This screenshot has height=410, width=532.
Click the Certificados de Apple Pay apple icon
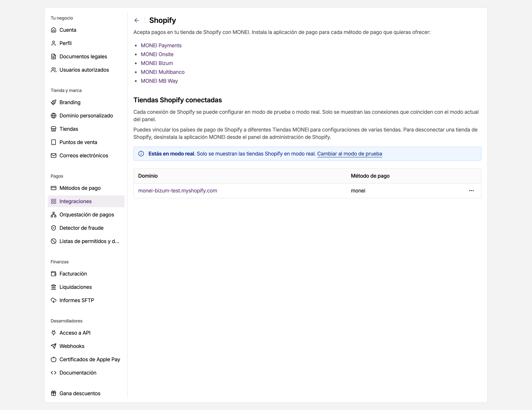coord(54,359)
